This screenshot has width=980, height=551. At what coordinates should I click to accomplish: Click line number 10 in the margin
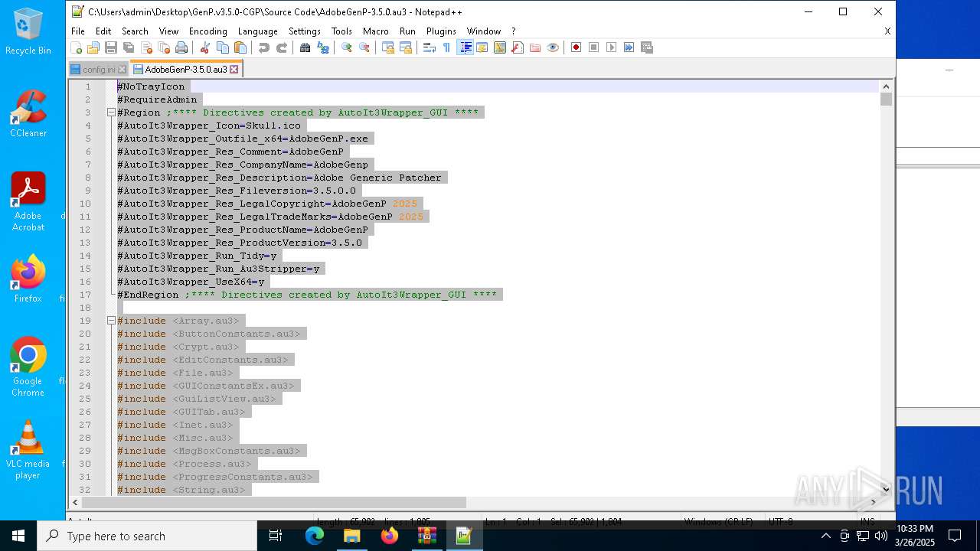point(85,204)
